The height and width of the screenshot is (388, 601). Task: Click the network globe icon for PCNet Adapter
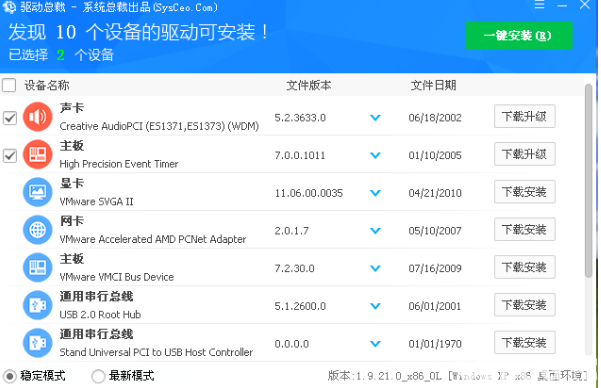point(38,230)
